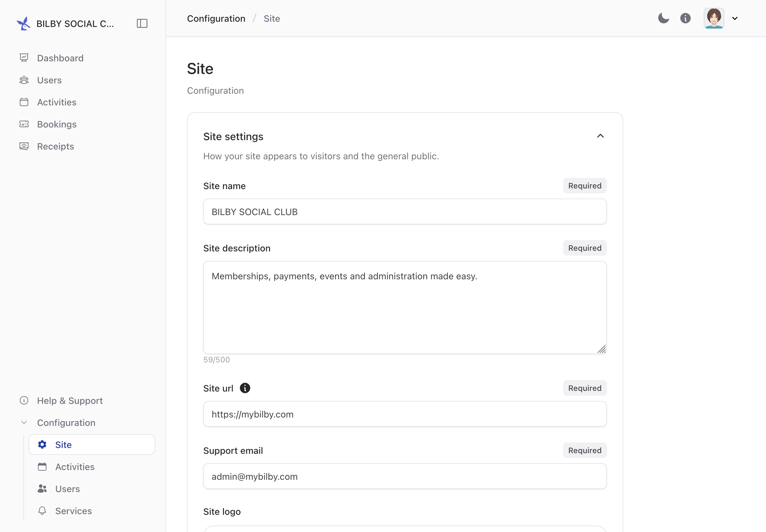This screenshot has width=766, height=532.
Task: Click the Required badge beside Site name
Action: point(585,186)
